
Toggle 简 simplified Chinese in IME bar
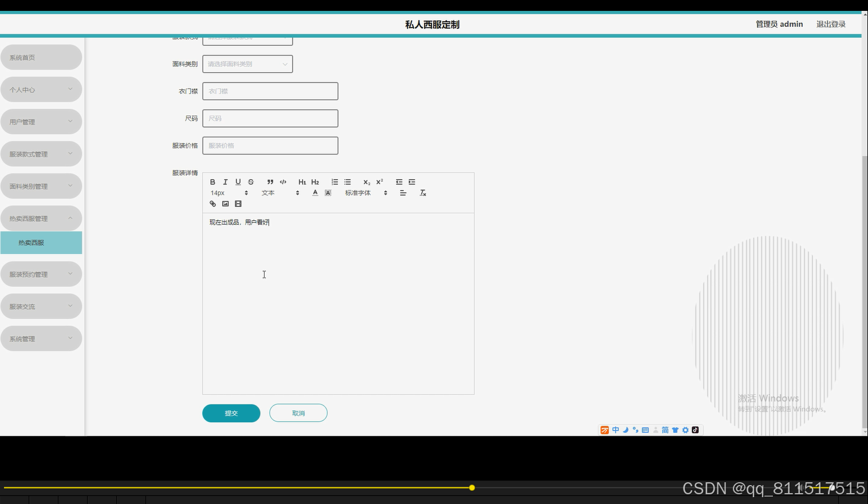665,430
